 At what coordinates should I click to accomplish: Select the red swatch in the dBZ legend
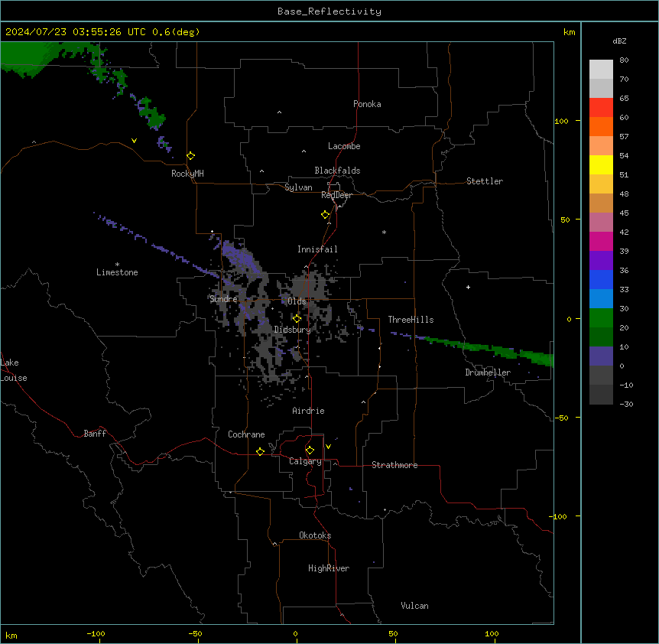tap(601, 107)
